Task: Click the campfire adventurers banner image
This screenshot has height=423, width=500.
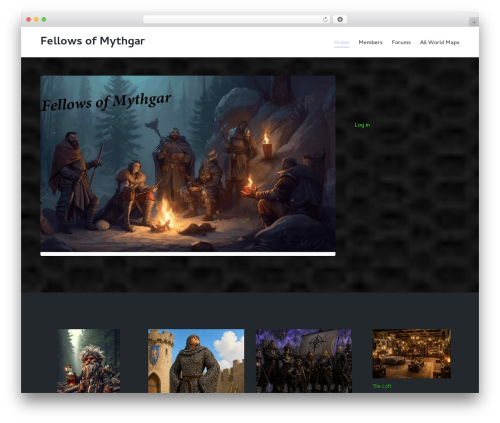Action: tap(188, 164)
